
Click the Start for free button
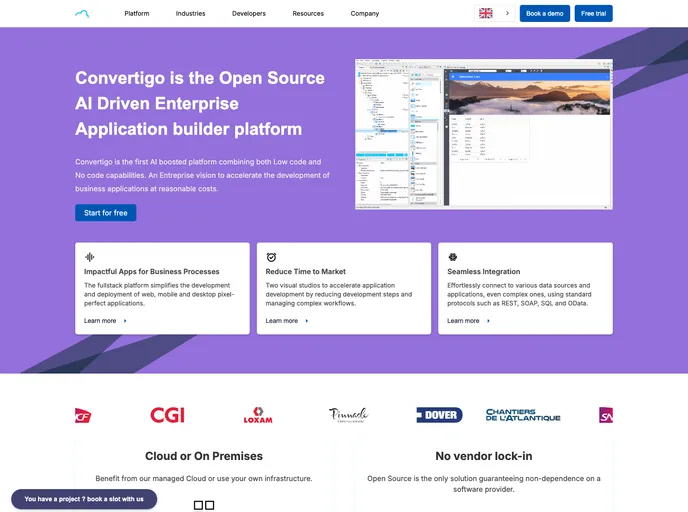coord(105,213)
